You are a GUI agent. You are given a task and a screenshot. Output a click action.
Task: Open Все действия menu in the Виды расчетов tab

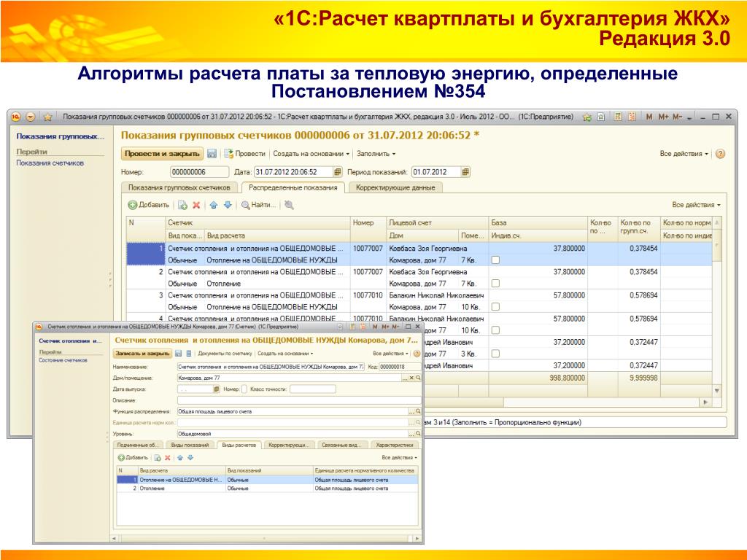(x=399, y=458)
